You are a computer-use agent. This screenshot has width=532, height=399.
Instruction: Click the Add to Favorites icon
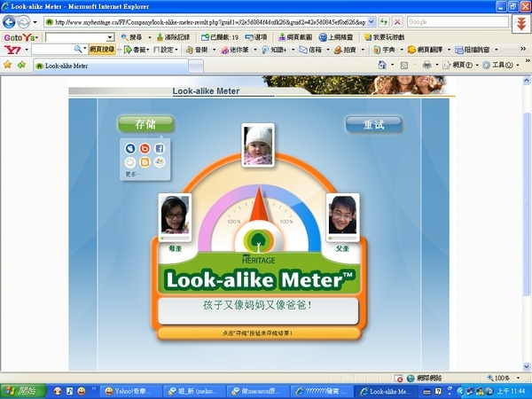[x=21, y=65]
